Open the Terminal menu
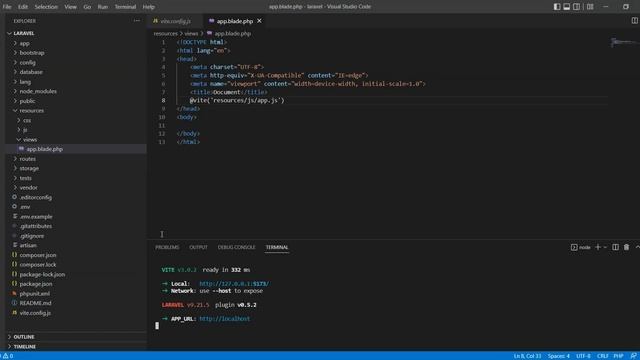 (x=125, y=7)
